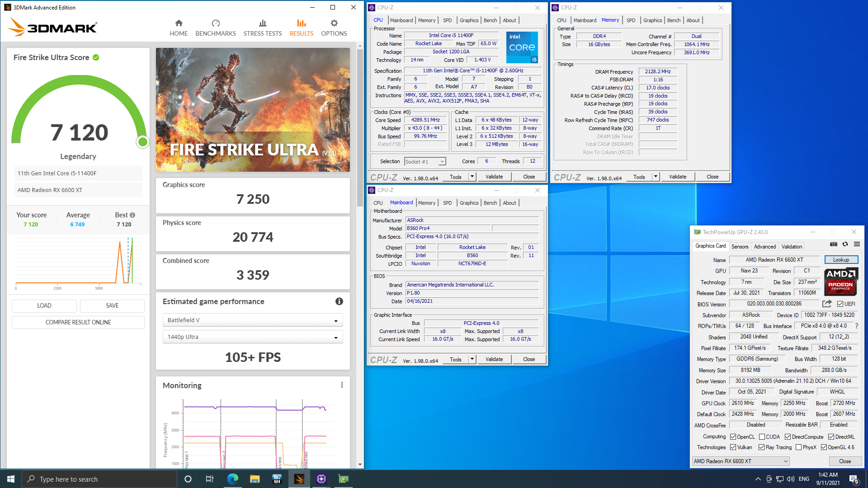868x488 pixels.
Task: Expand Tools arrow in CPU-Z Mainboard window
Action: tap(472, 359)
